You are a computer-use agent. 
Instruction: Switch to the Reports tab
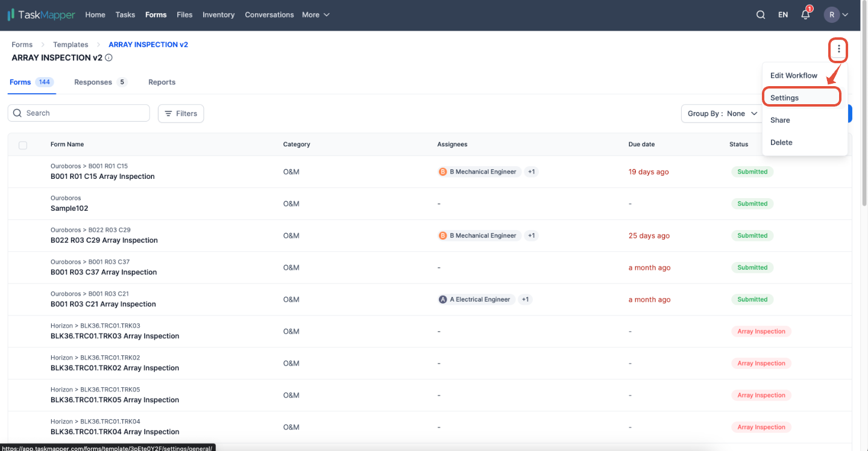tap(162, 82)
